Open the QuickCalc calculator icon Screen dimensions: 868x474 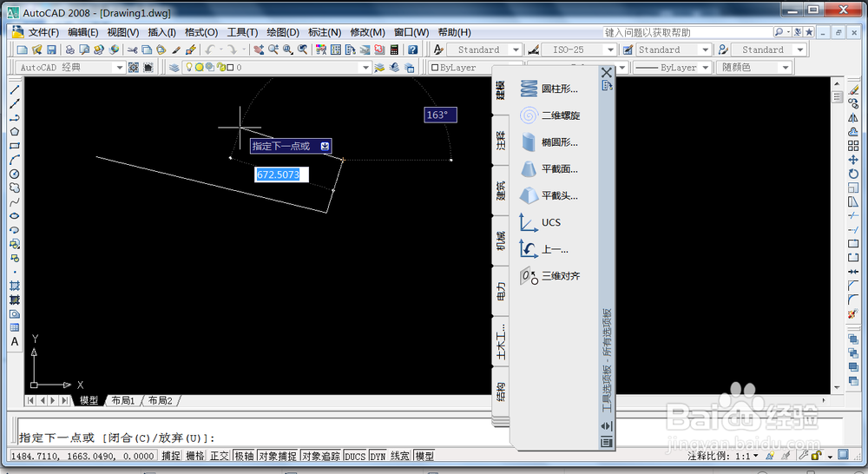(394, 49)
